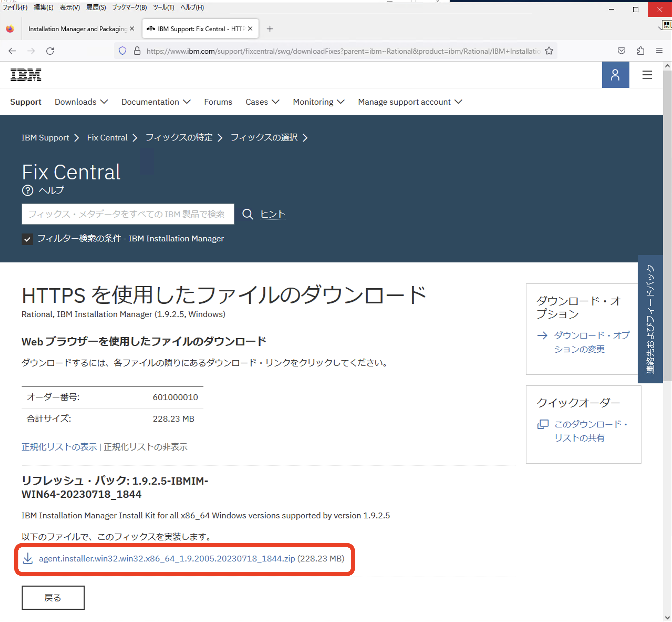Click the download icon beside the zip file
672x622 pixels.
coord(28,558)
